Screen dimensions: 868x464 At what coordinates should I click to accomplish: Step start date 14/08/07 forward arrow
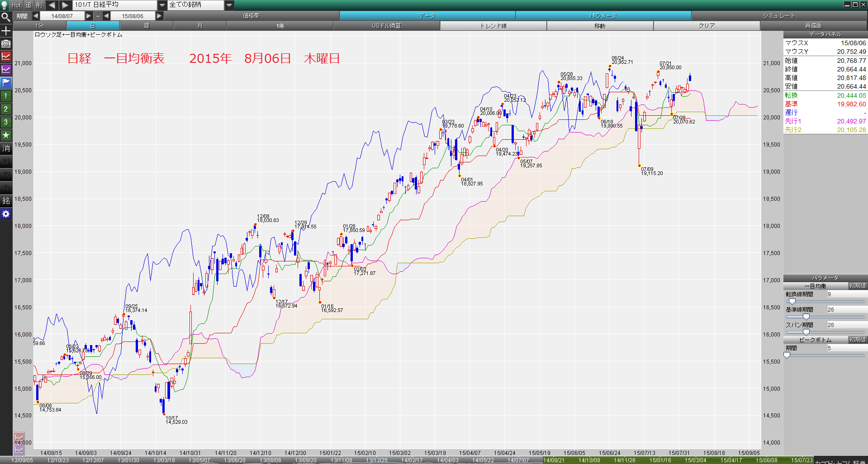[x=89, y=16]
